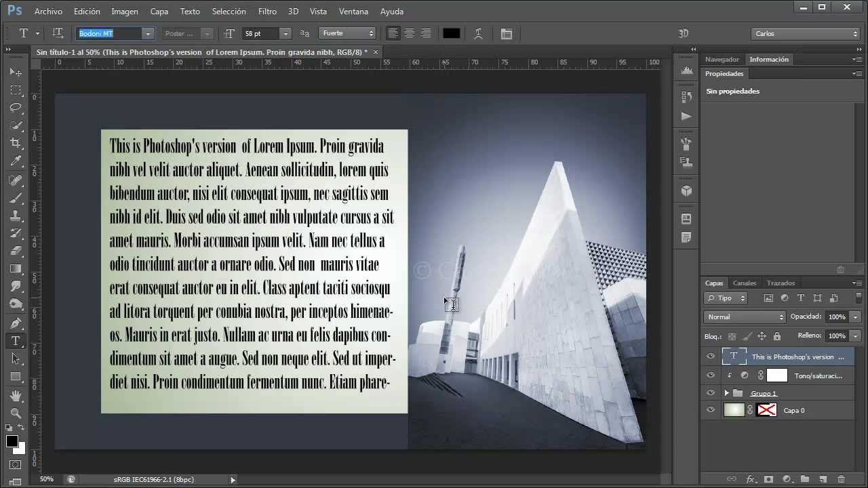The width and height of the screenshot is (868, 488).
Task: Link layers with the chain icon
Action: coord(732,479)
